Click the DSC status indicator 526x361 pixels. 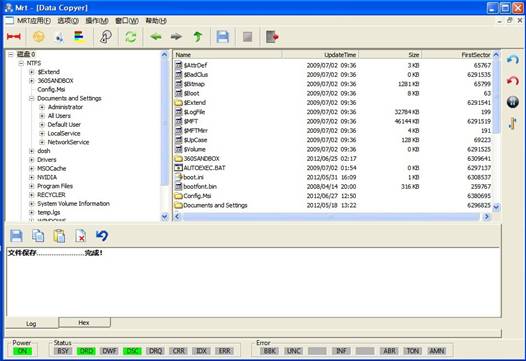tap(132, 351)
